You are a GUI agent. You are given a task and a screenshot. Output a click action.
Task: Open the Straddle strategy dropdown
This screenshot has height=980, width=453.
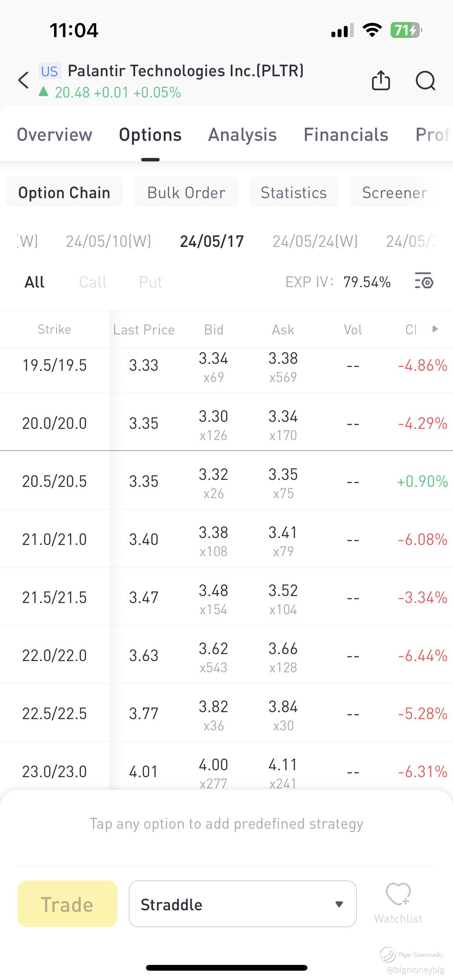242,904
